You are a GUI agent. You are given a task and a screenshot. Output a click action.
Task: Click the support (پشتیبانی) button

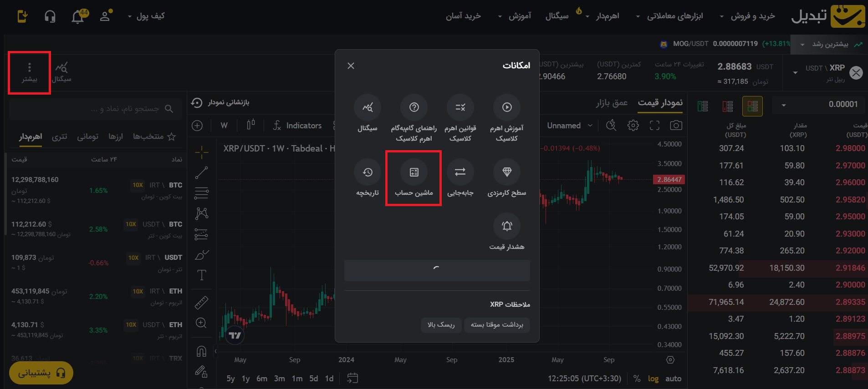[x=41, y=373]
